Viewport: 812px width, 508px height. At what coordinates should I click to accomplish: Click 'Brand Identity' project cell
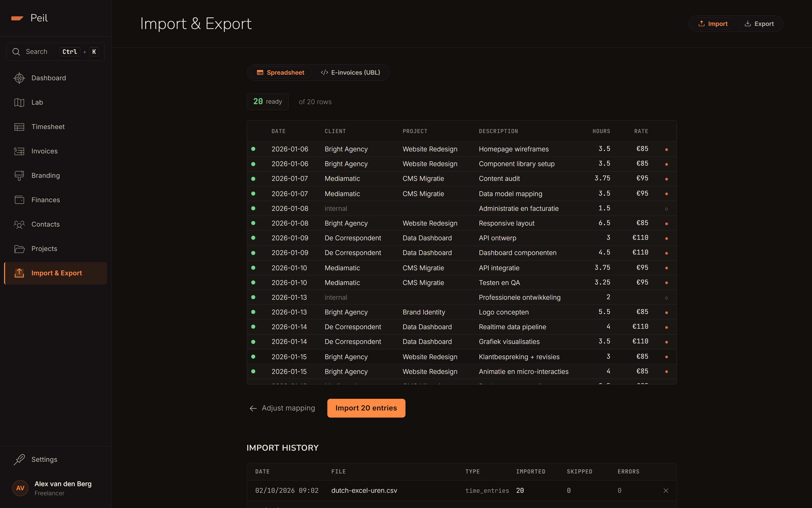[x=424, y=312]
